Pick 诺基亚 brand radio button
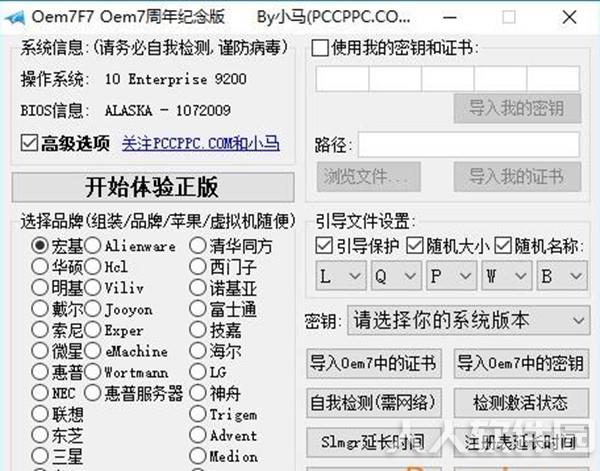Screen dimensions: 600x471 [x=198, y=287]
